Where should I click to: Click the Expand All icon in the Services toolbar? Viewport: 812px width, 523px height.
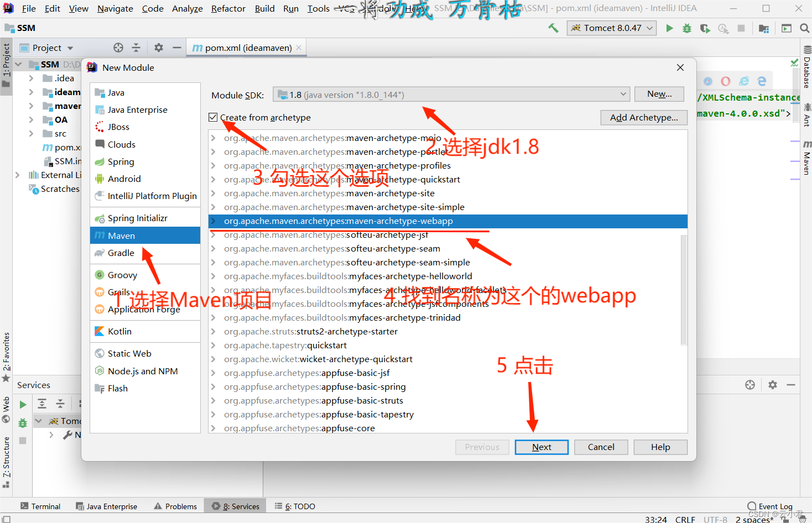click(42, 404)
